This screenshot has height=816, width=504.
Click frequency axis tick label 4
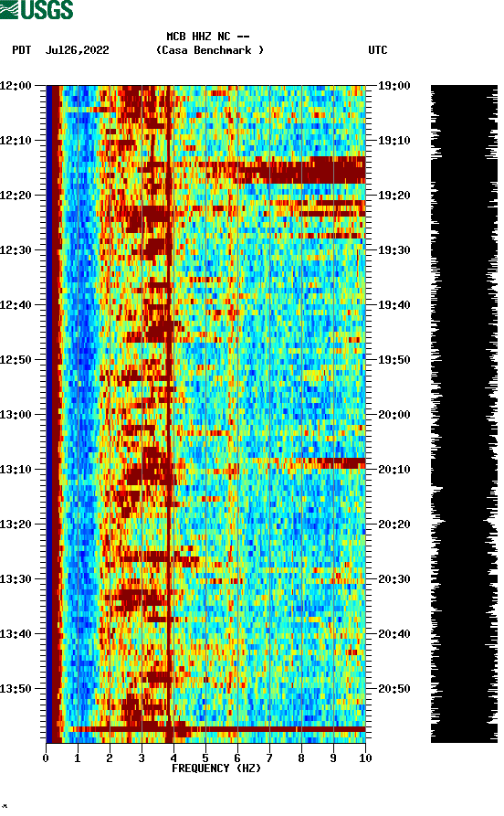point(173,758)
